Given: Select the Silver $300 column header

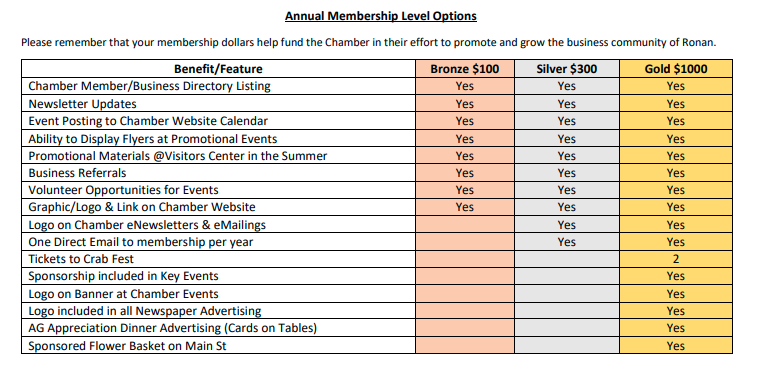Looking at the screenshot, I should (x=567, y=69).
